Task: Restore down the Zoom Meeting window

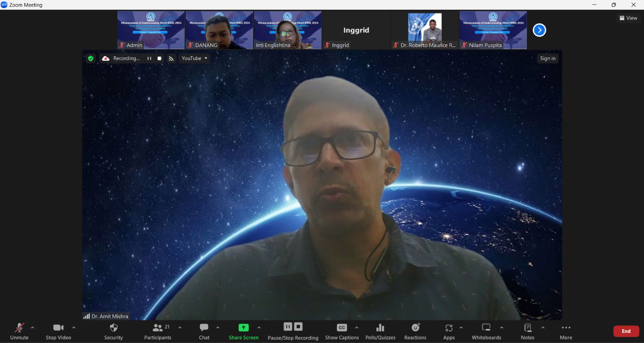Action: click(614, 5)
